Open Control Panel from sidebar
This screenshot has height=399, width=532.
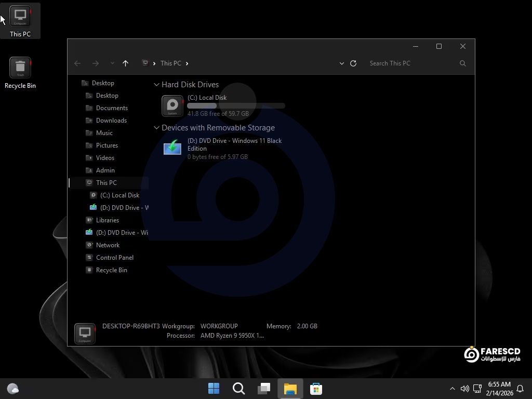[x=114, y=258]
